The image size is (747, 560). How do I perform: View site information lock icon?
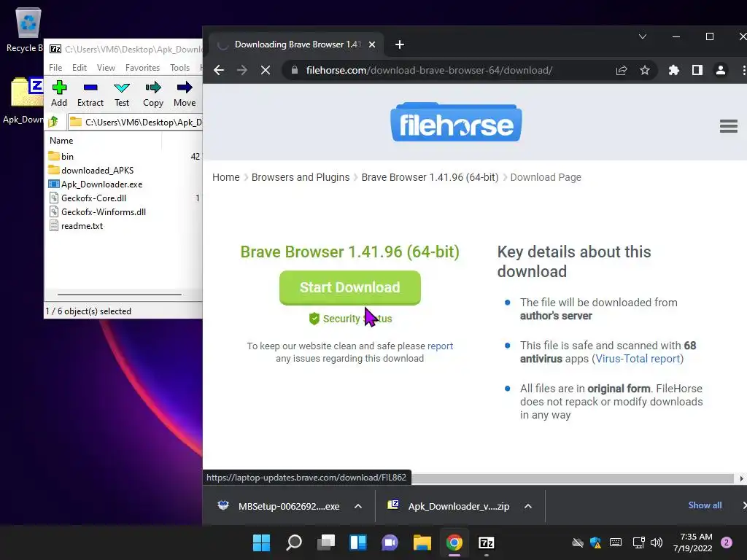(295, 71)
